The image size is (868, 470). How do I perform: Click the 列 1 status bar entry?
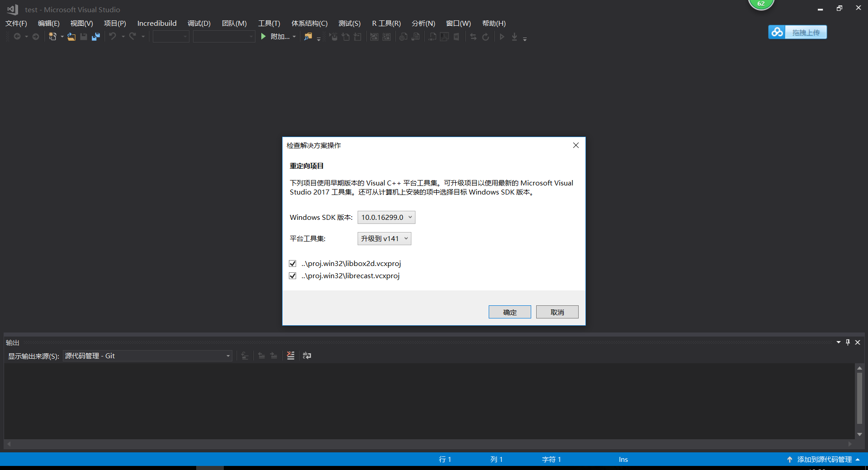pyautogui.click(x=496, y=459)
